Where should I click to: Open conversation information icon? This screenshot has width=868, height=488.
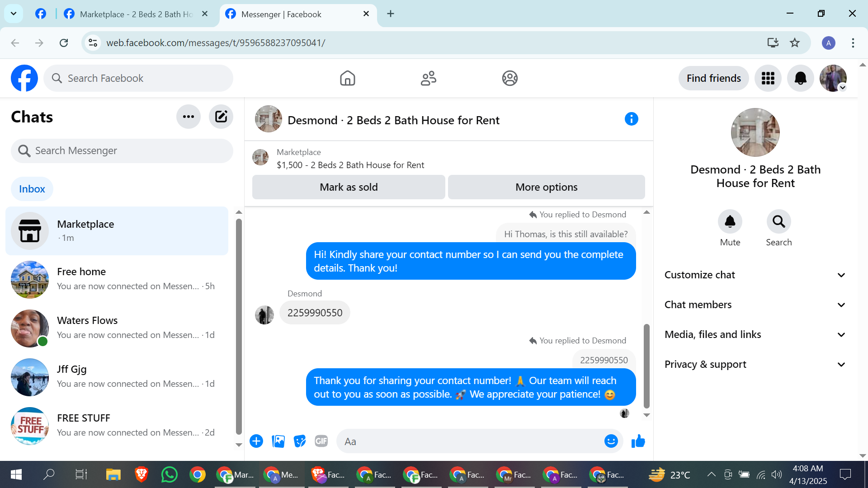point(632,119)
